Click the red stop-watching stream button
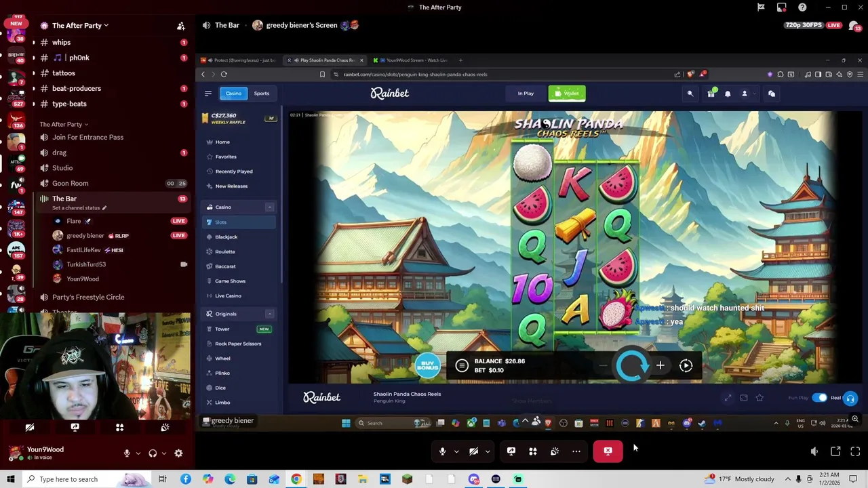 608,451
